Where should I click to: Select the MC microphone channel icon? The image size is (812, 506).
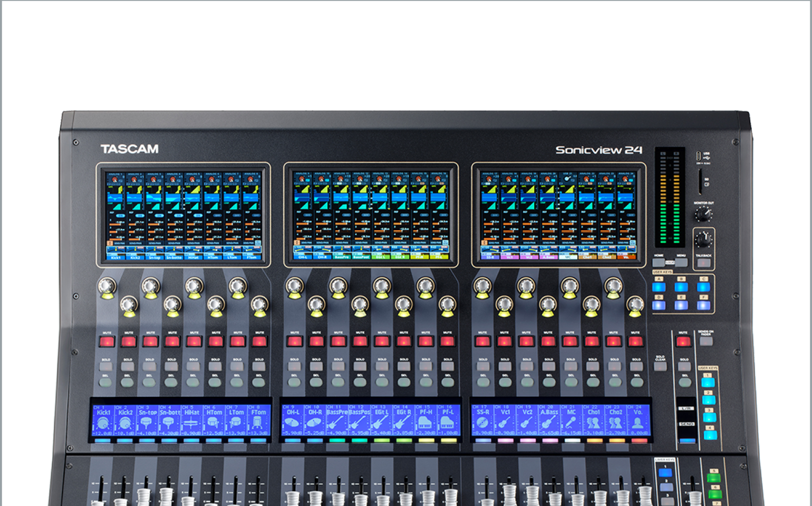pyautogui.click(x=572, y=423)
